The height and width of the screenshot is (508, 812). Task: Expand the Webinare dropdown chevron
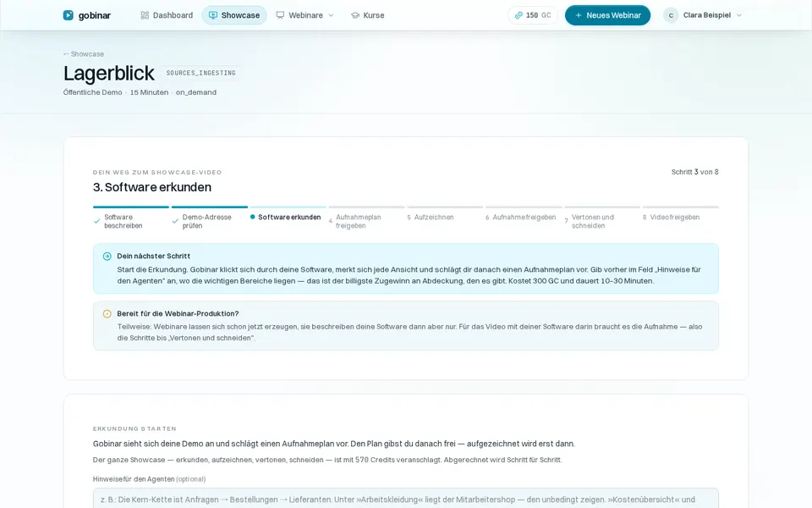pyautogui.click(x=331, y=15)
